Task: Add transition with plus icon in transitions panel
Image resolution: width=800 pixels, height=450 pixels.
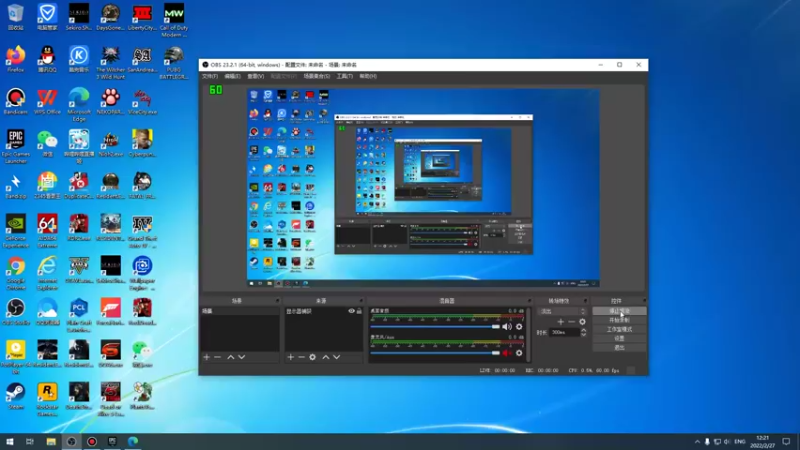Action: [x=561, y=322]
